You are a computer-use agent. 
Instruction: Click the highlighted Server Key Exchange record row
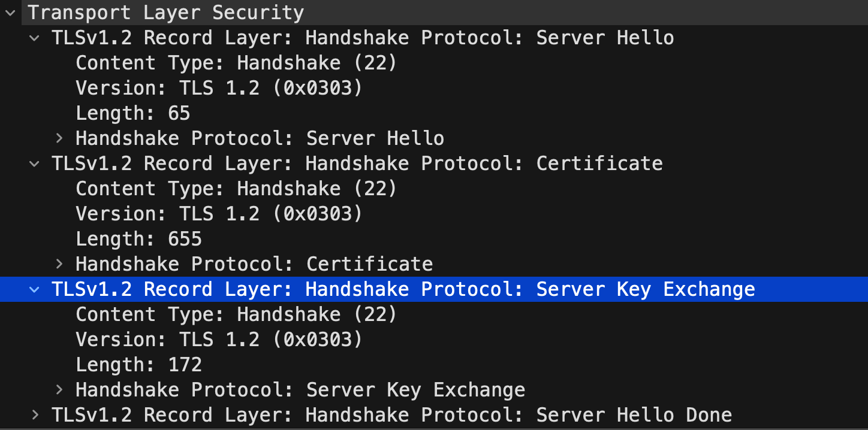[x=403, y=289]
